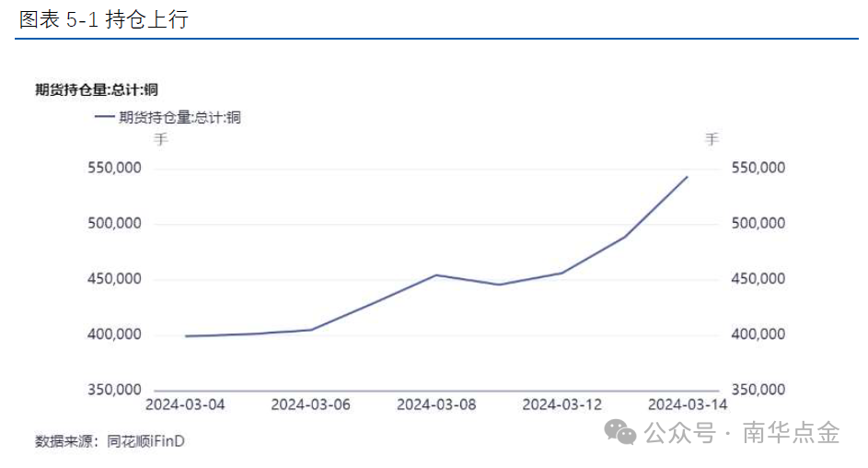Click the date label 2024-03-08

coord(436,404)
